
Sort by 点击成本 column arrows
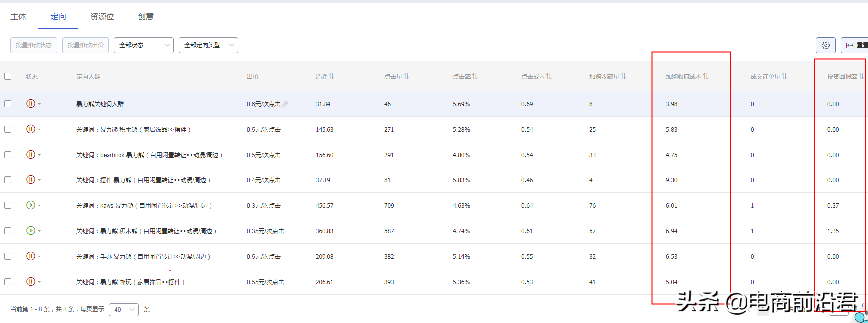pyautogui.click(x=549, y=76)
